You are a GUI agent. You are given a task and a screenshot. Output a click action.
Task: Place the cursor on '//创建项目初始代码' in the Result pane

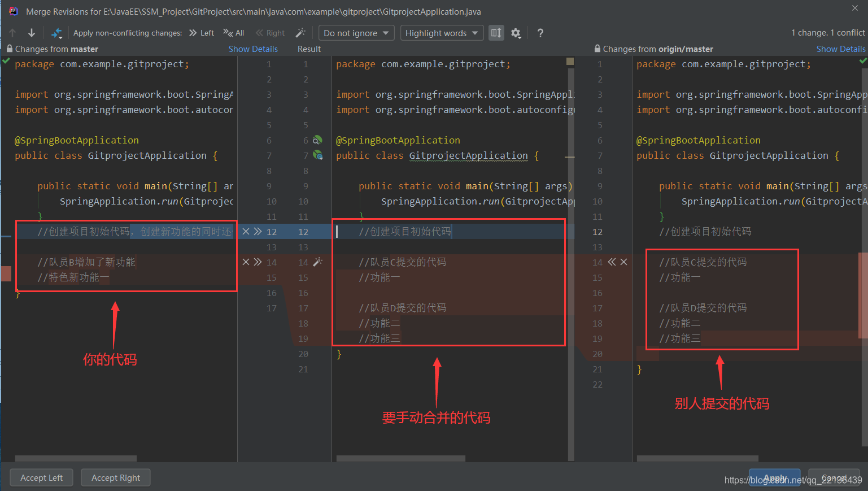pyautogui.click(x=405, y=232)
